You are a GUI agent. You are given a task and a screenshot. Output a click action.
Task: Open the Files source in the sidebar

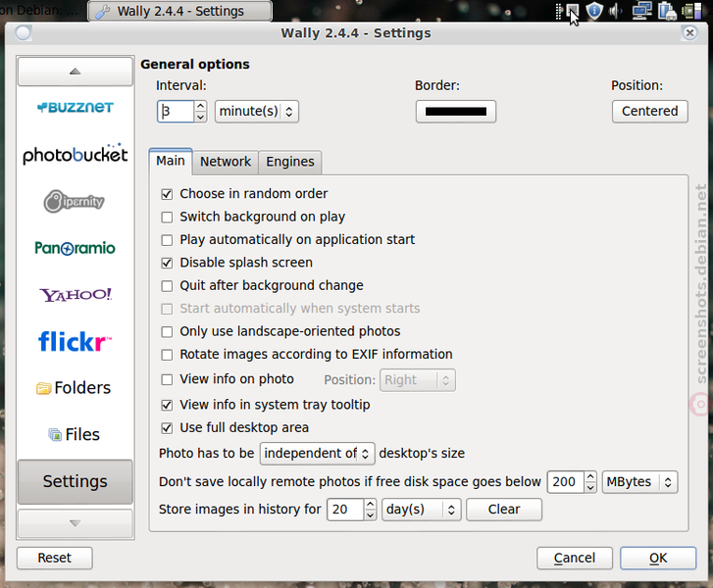tap(74, 434)
